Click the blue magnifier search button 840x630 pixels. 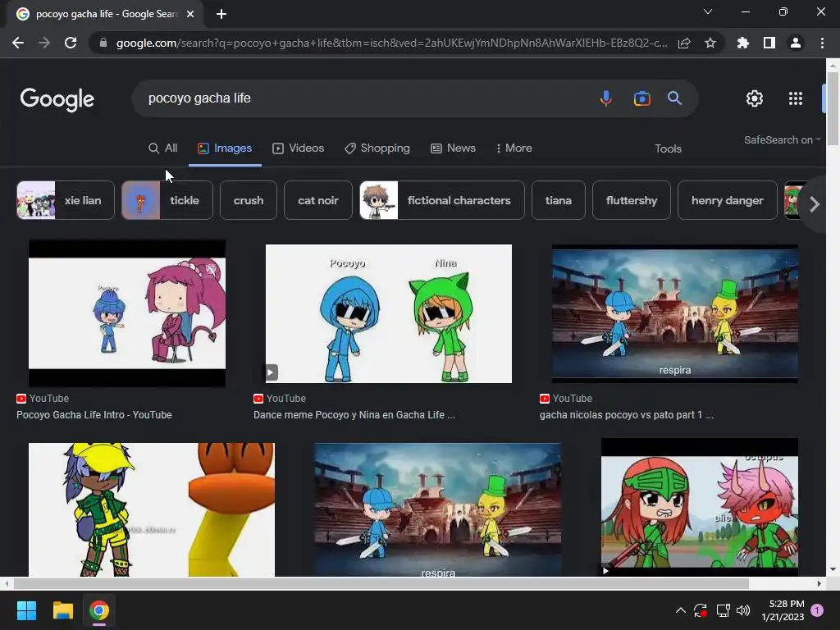point(674,98)
